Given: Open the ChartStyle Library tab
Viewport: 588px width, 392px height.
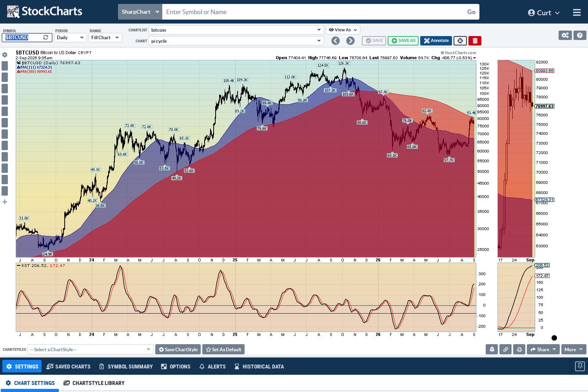Looking at the screenshot, I should pos(94,383).
